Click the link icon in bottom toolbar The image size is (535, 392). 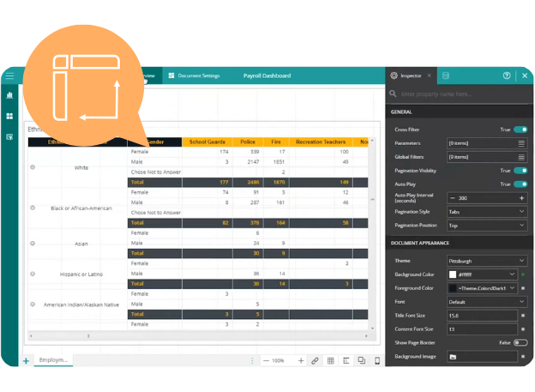[x=315, y=360]
